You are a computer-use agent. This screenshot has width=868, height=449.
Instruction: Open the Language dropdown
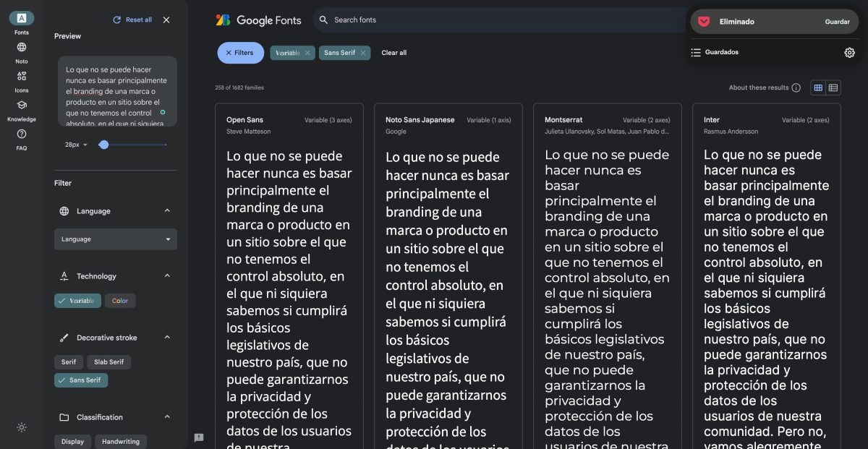(116, 239)
